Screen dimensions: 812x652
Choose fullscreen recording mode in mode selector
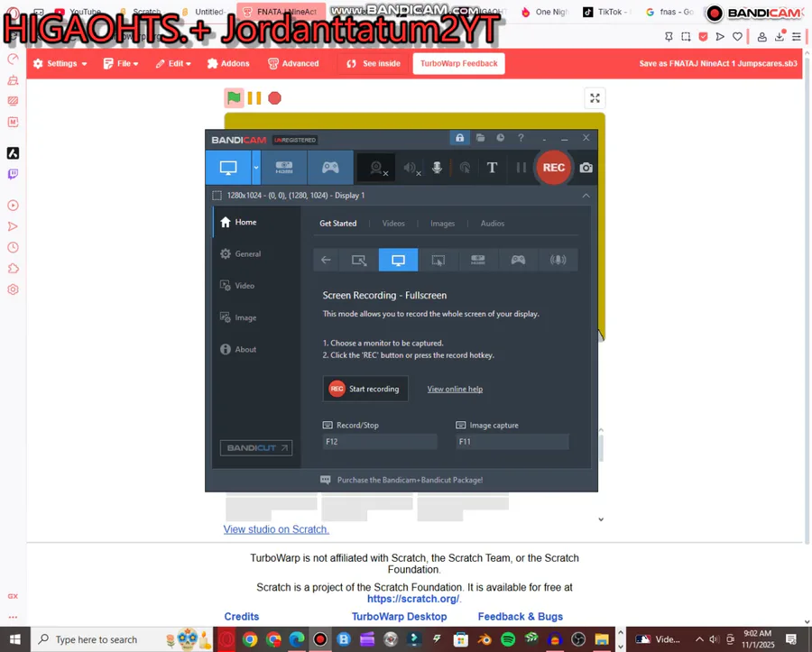click(x=398, y=260)
